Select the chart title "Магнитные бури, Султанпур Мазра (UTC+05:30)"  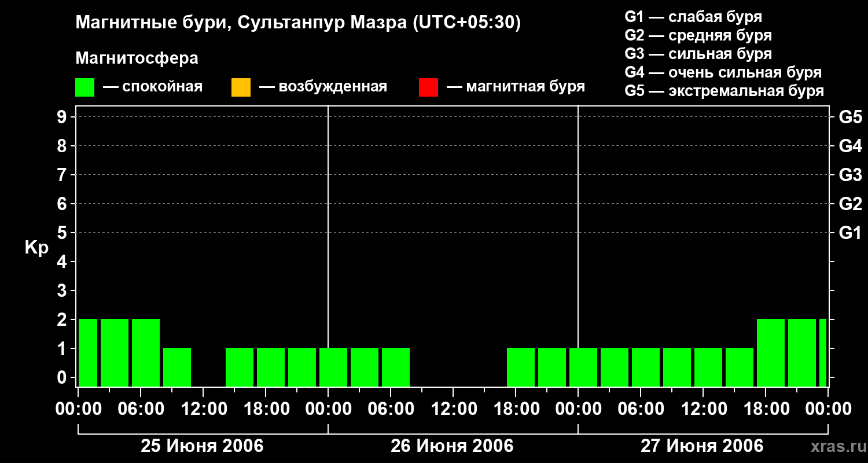[299, 23]
